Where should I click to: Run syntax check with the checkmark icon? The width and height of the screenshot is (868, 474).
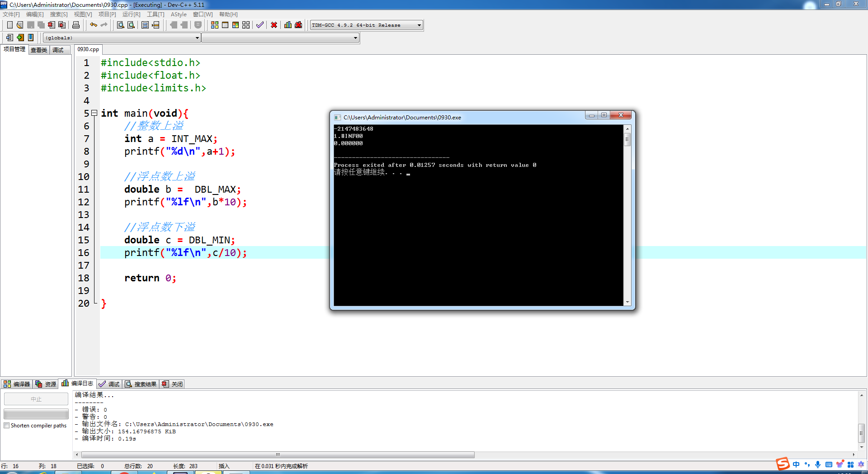(260, 25)
